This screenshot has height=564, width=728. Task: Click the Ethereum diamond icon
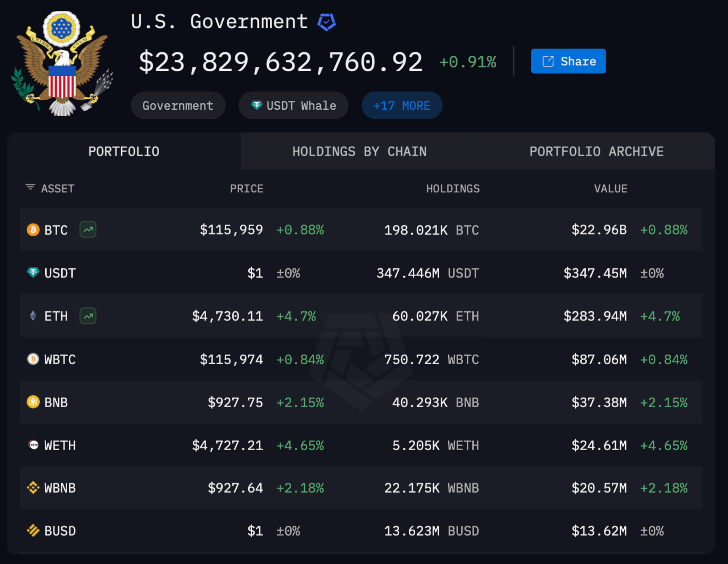[x=33, y=316]
